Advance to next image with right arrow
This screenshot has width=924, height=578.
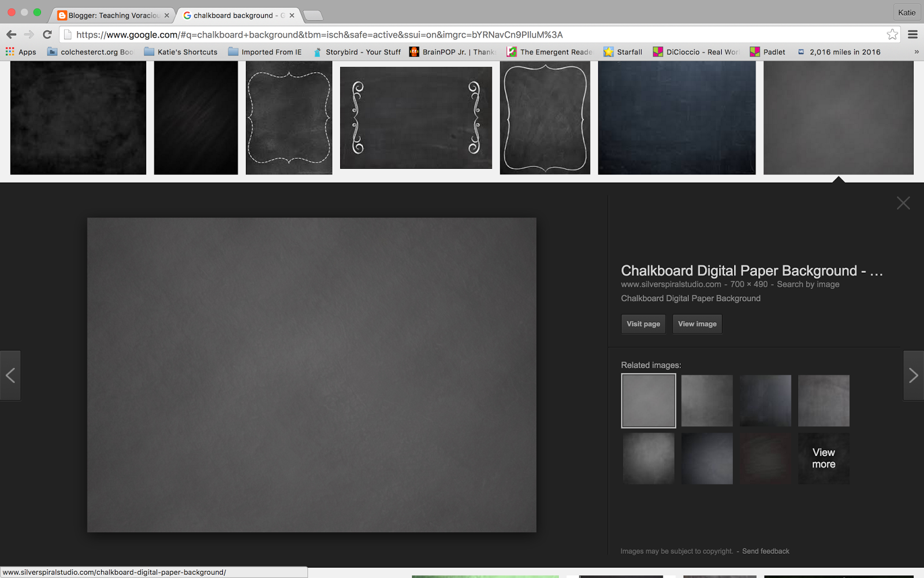pos(914,375)
